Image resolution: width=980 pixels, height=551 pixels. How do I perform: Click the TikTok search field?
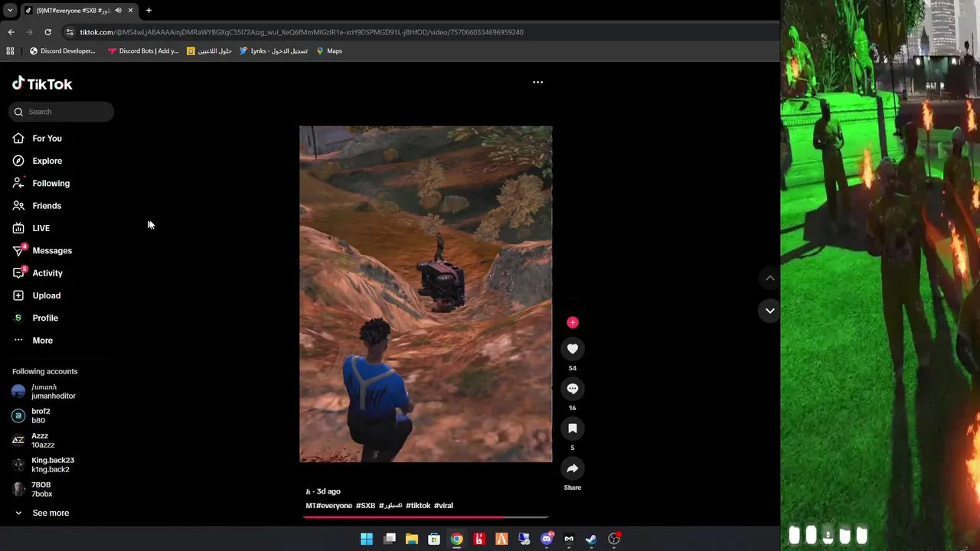point(61,112)
